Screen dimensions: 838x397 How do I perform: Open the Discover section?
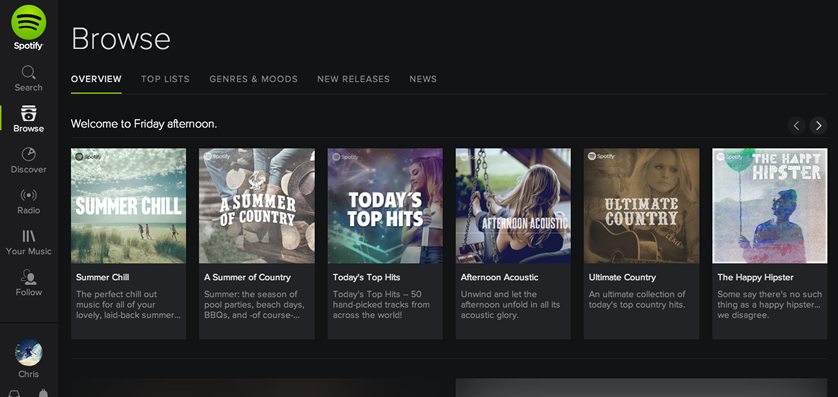28,160
